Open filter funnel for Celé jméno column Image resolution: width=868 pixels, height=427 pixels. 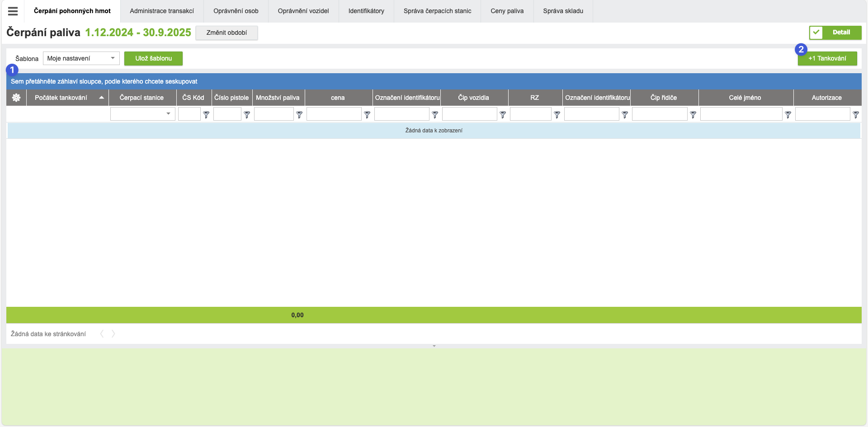tap(788, 115)
